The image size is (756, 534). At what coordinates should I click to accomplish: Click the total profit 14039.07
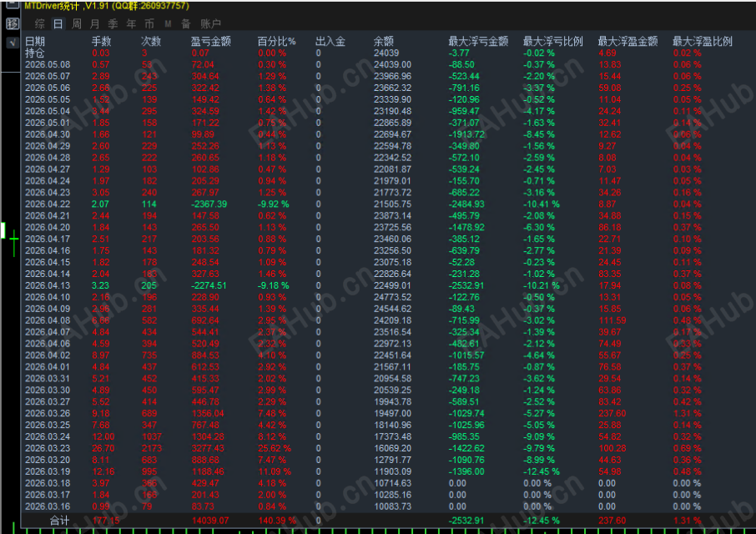click(210, 521)
